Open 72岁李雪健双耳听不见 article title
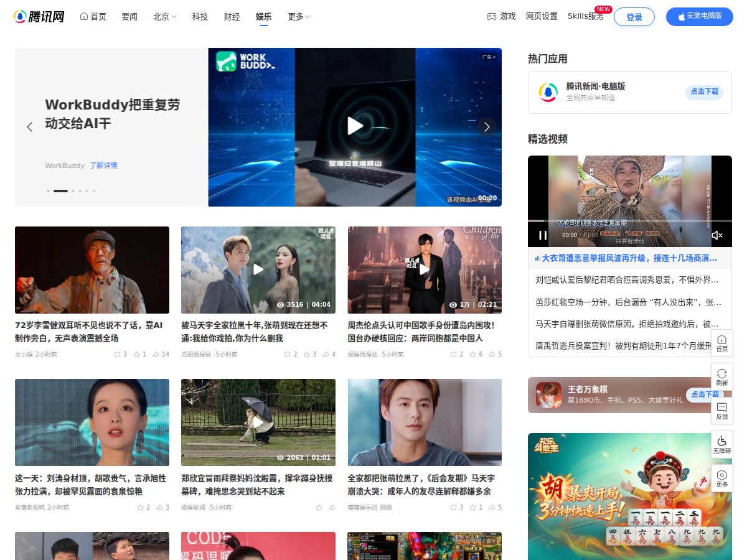Screen dimensions: 747x560 click(89, 332)
